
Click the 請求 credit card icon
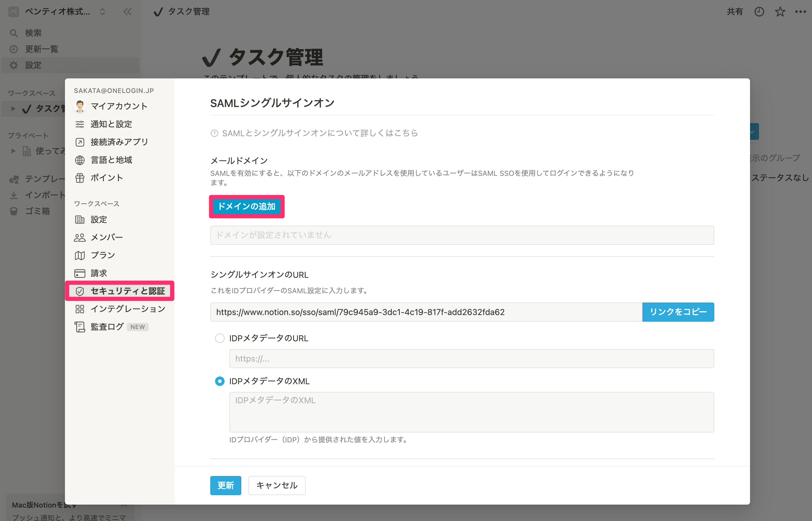click(80, 273)
